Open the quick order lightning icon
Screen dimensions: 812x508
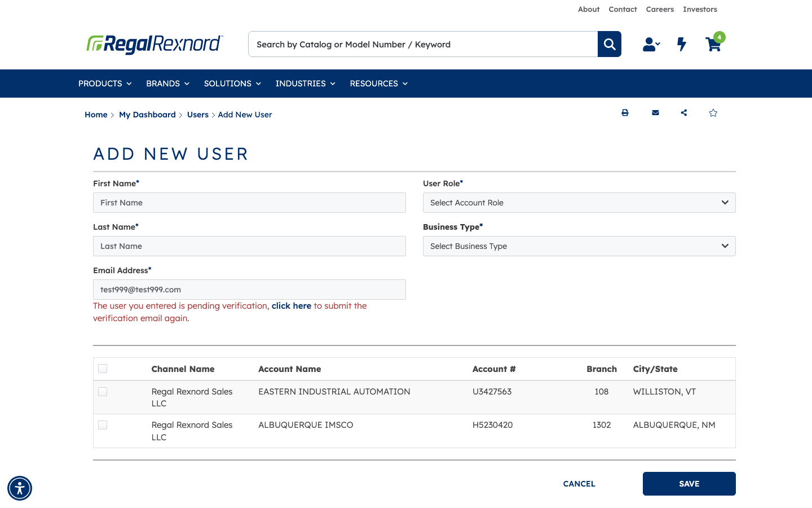point(682,44)
